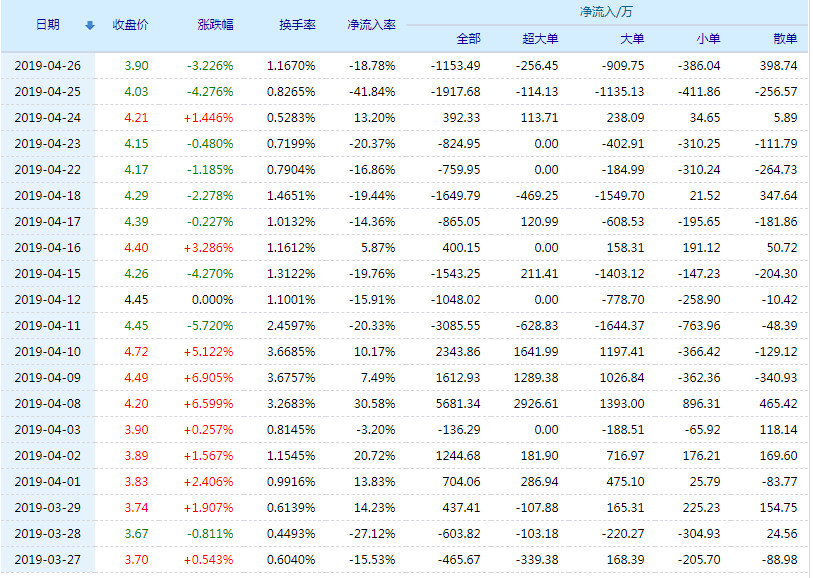Image resolution: width=813 pixels, height=578 pixels.
Task: Click the blue sort arrow beside 日期
Action: click(90, 25)
